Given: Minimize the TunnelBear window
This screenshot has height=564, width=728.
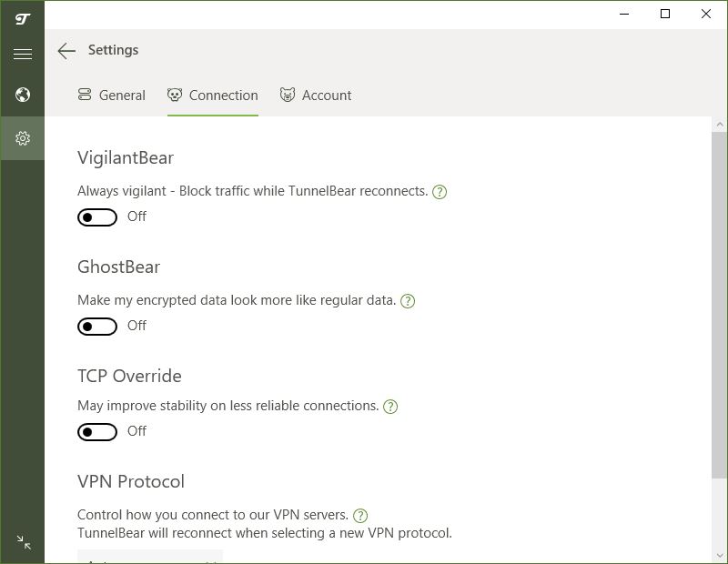Looking at the screenshot, I should pyautogui.click(x=624, y=14).
